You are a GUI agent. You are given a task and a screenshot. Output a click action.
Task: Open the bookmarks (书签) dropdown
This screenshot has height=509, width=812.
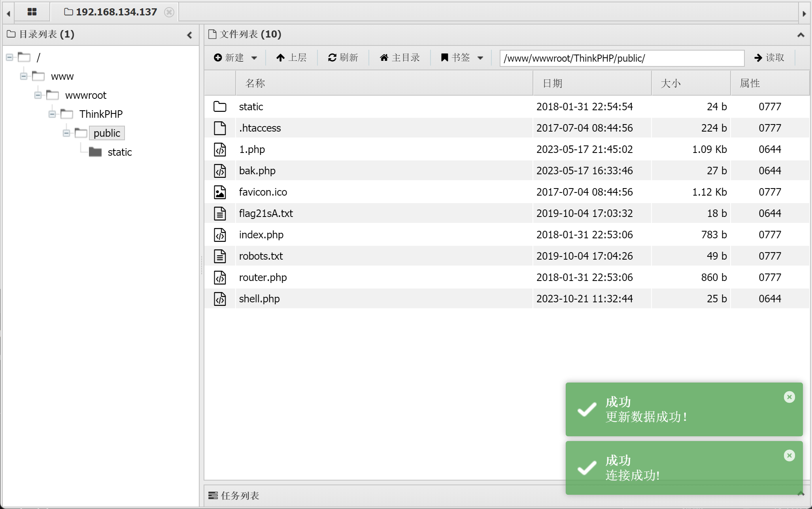point(462,58)
